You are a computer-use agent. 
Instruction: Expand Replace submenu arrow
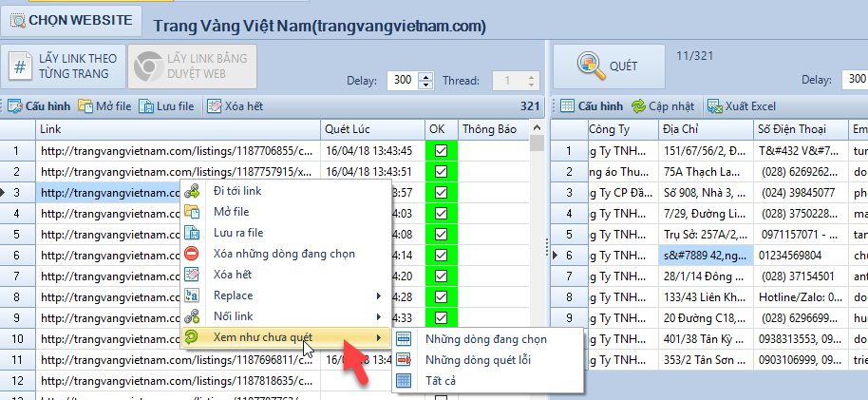(379, 295)
